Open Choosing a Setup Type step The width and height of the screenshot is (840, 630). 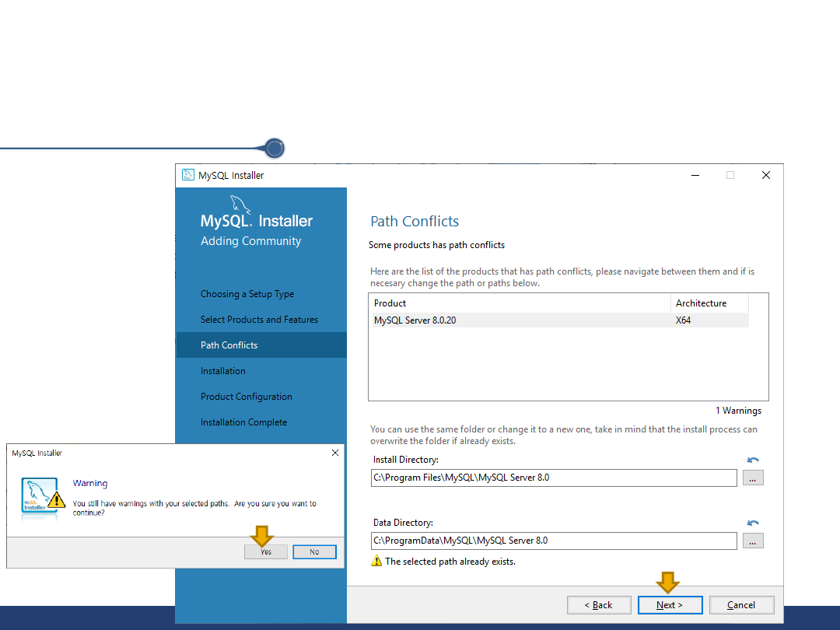(247, 294)
